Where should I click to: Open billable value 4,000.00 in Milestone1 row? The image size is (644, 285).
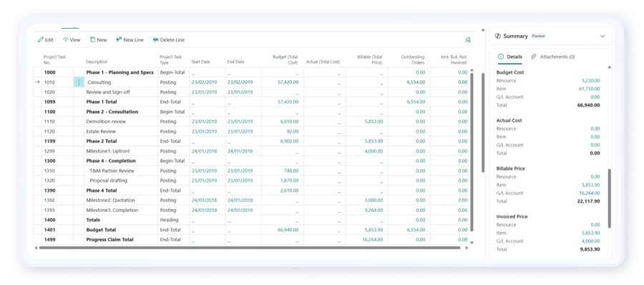[x=374, y=151]
